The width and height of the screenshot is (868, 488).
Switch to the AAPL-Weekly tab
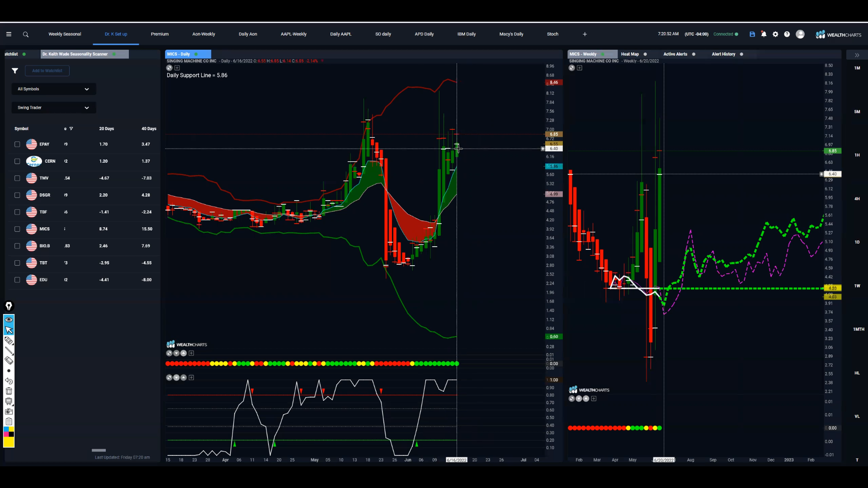[293, 34]
